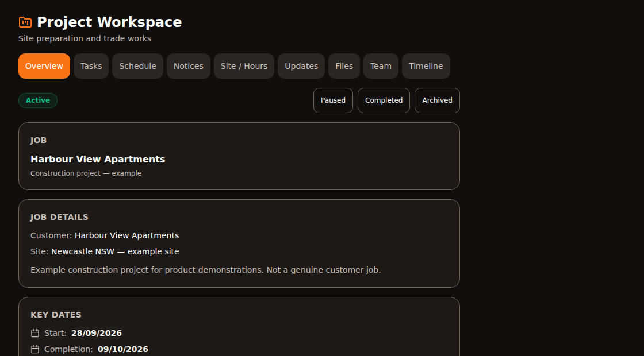Click the JOB DETAILS heading
The image size is (644, 356).
pos(60,218)
